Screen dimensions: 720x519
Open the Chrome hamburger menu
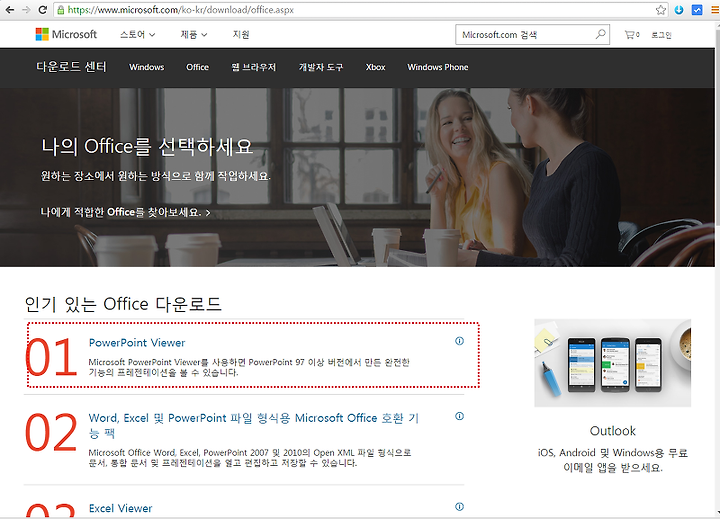tap(714, 10)
